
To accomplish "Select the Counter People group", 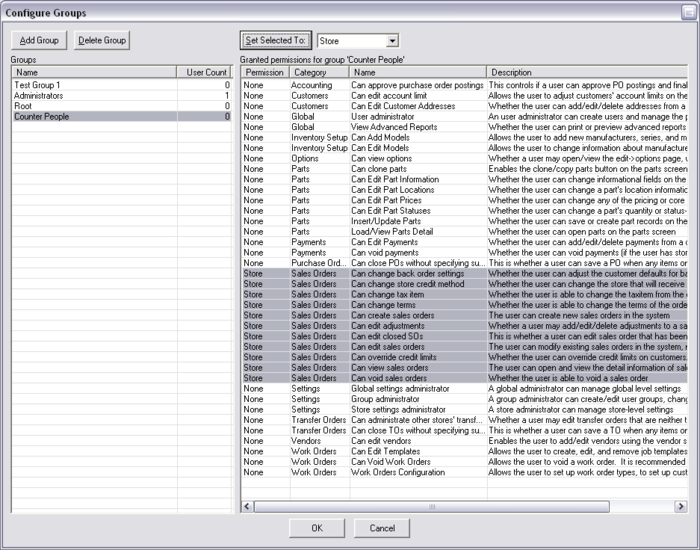I will [x=42, y=117].
